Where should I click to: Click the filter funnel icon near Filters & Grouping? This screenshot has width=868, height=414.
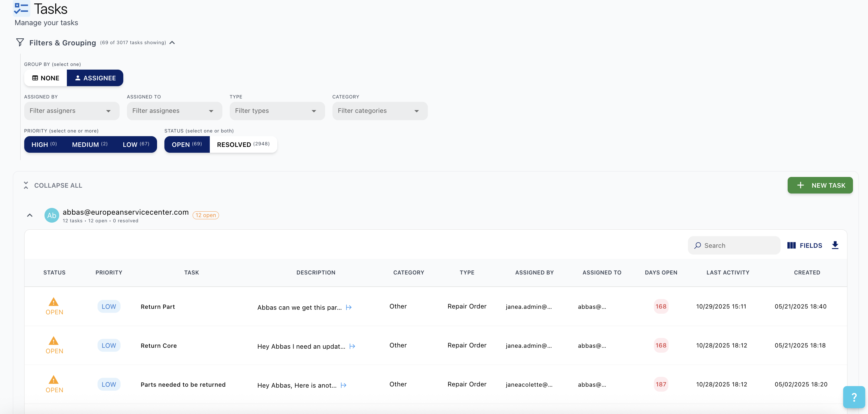click(20, 42)
